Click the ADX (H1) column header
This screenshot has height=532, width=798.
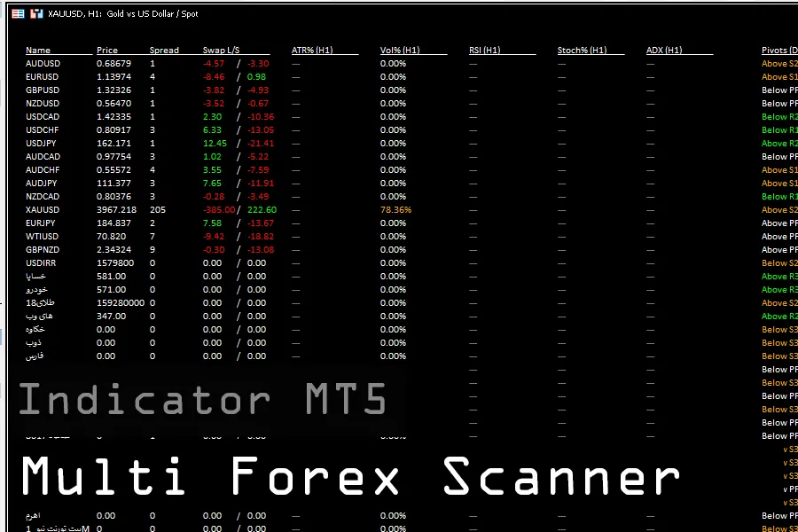click(663, 50)
